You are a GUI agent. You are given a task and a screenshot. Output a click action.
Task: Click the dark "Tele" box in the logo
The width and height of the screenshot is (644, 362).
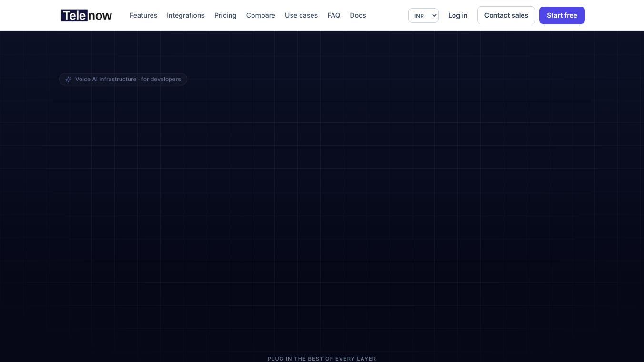pos(74,15)
